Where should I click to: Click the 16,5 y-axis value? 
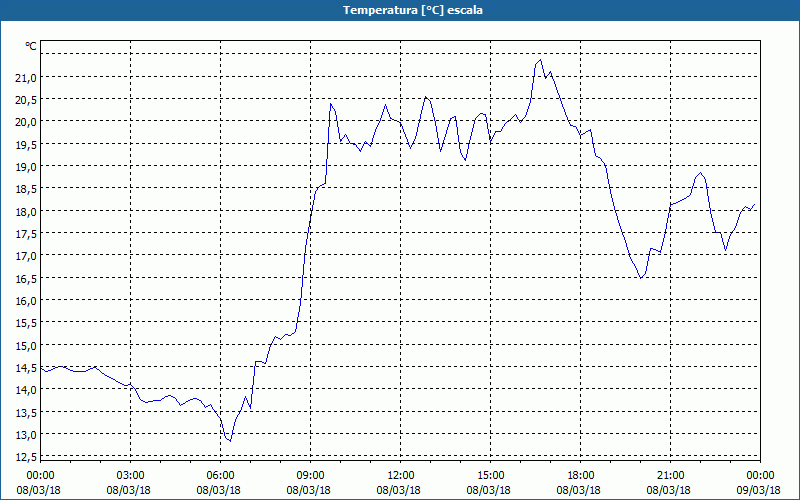point(26,278)
